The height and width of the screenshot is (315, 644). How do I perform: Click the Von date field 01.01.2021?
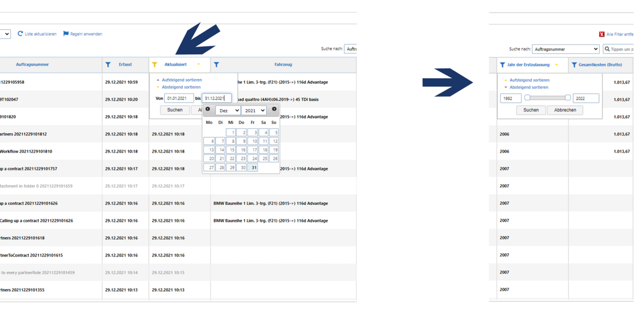tap(179, 99)
